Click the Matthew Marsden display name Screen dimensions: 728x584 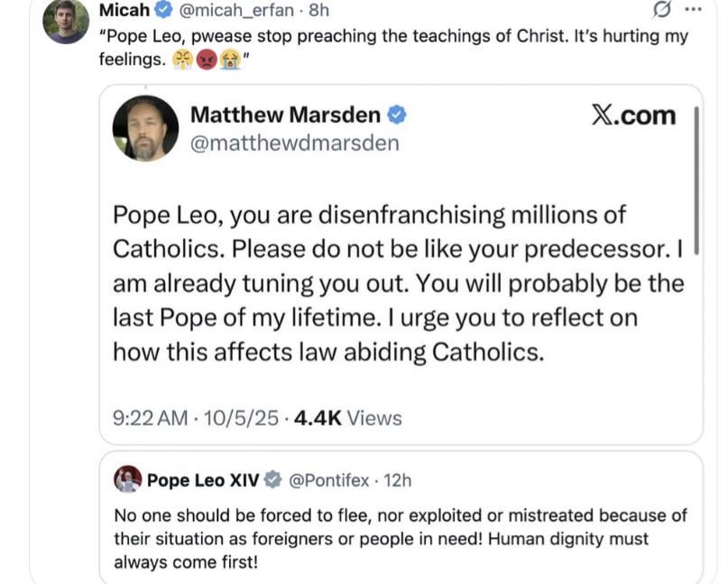tap(286, 115)
